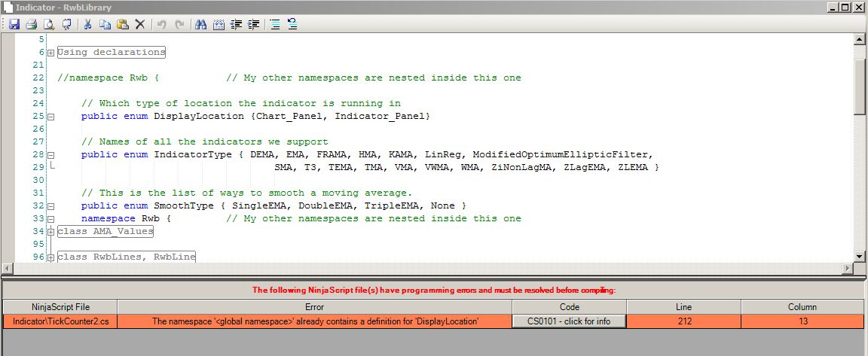Place the cursor on '//namespace Rwb {' at line 22
The image size is (868, 356).
click(x=108, y=78)
